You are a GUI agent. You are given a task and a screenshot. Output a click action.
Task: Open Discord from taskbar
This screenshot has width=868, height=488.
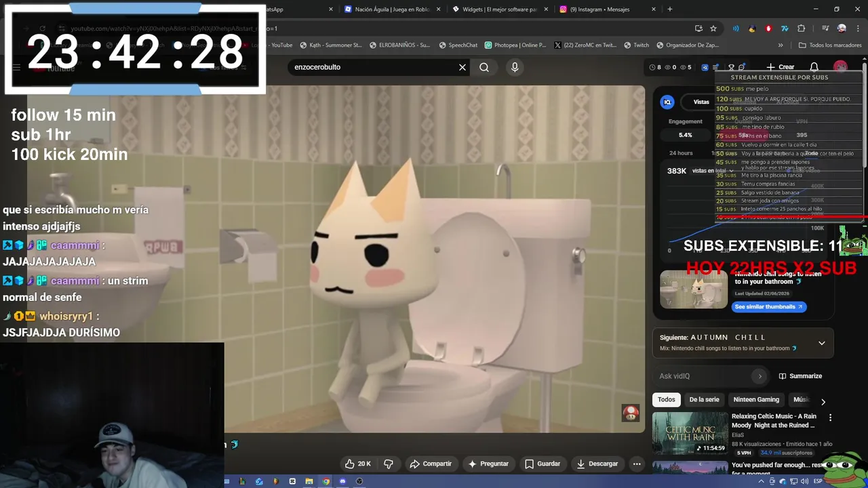tap(342, 481)
